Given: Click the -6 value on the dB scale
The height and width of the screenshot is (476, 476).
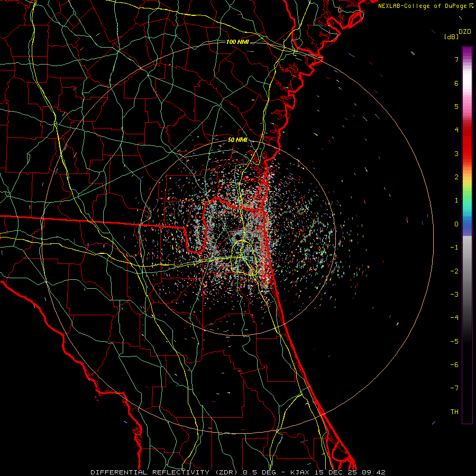Looking at the screenshot, I should click(x=454, y=365).
